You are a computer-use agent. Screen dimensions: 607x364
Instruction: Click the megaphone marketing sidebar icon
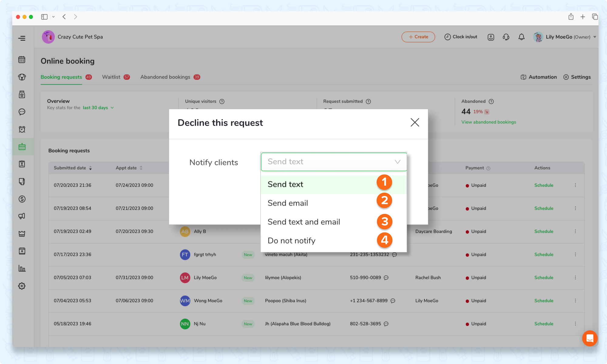click(22, 216)
